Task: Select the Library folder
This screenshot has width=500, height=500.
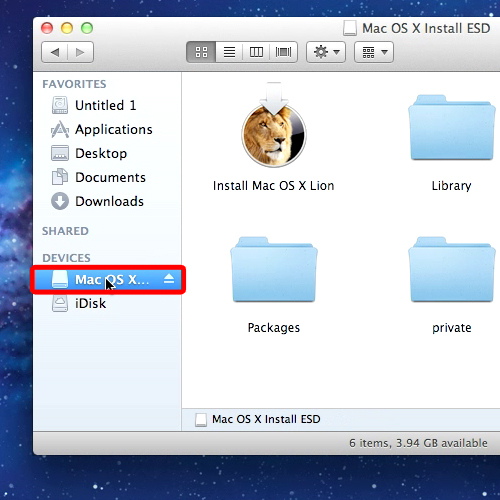Action: [452, 143]
